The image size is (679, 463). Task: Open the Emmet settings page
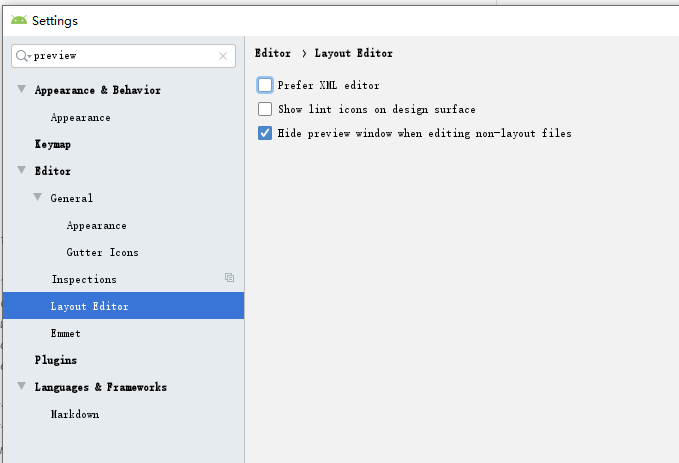point(66,333)
